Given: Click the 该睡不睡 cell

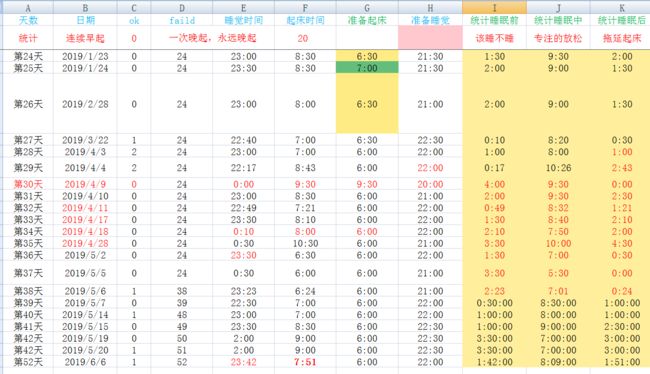Looking at the screenshot, I should pos(494,38).
